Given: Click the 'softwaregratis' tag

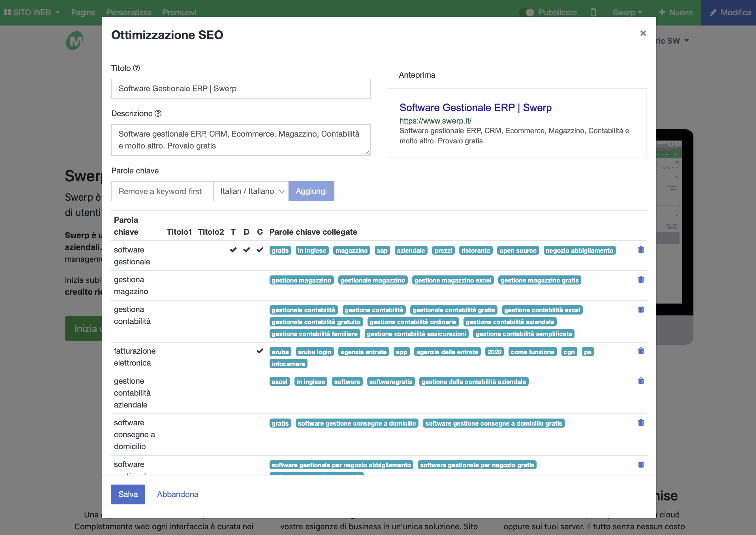Looking at the screenshot, I should pos(390,381).
